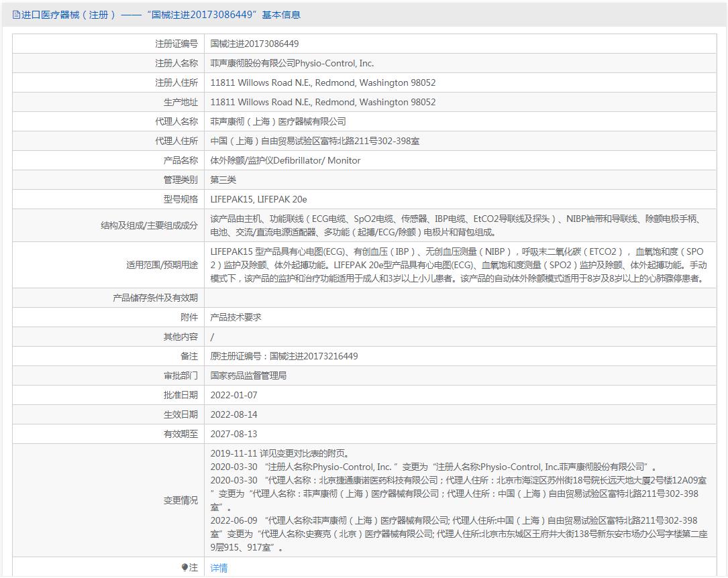Click the 代理人住所 label
The image size is (728, 578).
coord(176,141)
